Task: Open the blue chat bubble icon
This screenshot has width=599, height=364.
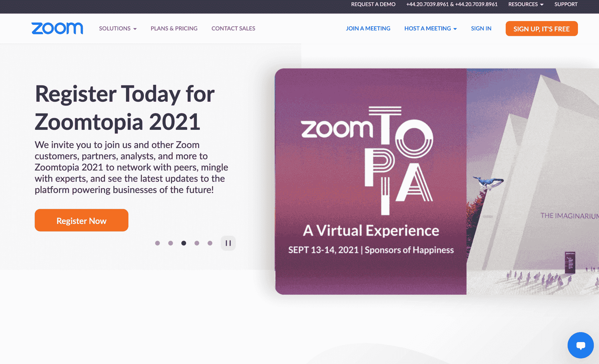Action: click(580, 345)
